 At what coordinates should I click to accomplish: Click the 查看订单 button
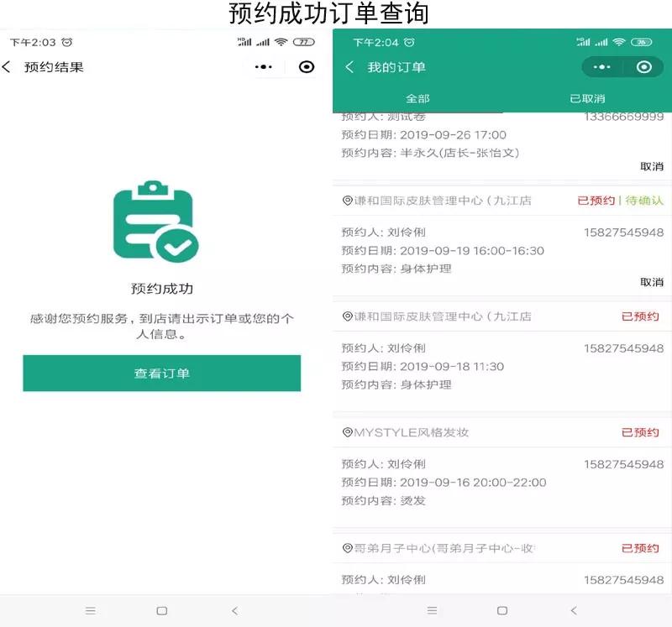161,373
